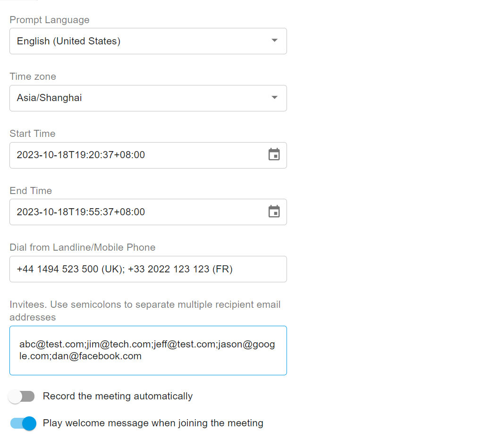This screenshot has height=448, width=498.
Task: Click the Asia/Shanghai time zone value
Action: click(50, 98)
